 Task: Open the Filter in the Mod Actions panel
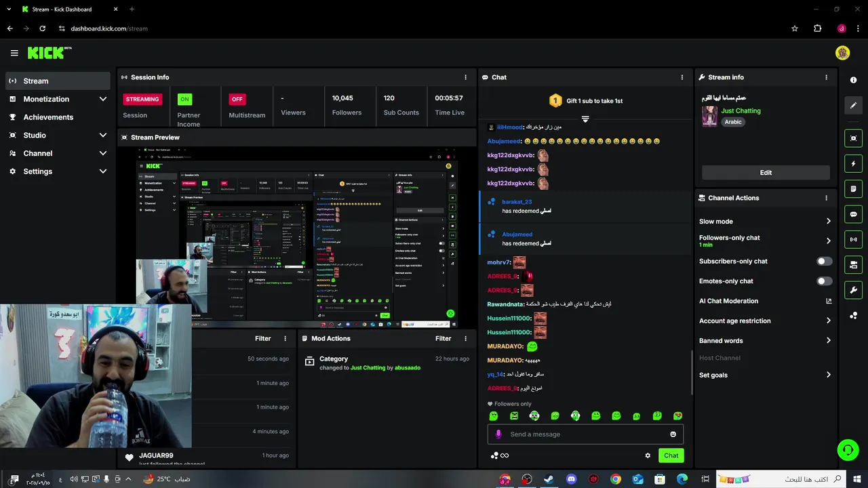tap(443, 338)
